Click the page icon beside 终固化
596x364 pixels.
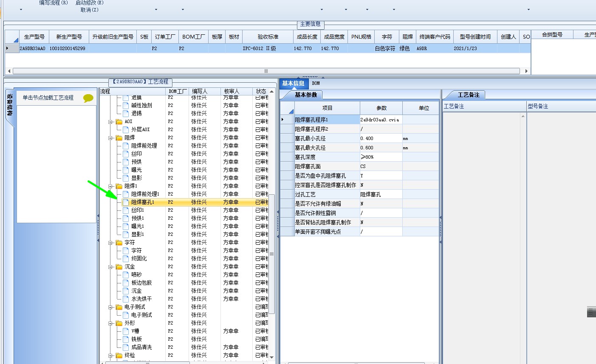pos(126,258)
